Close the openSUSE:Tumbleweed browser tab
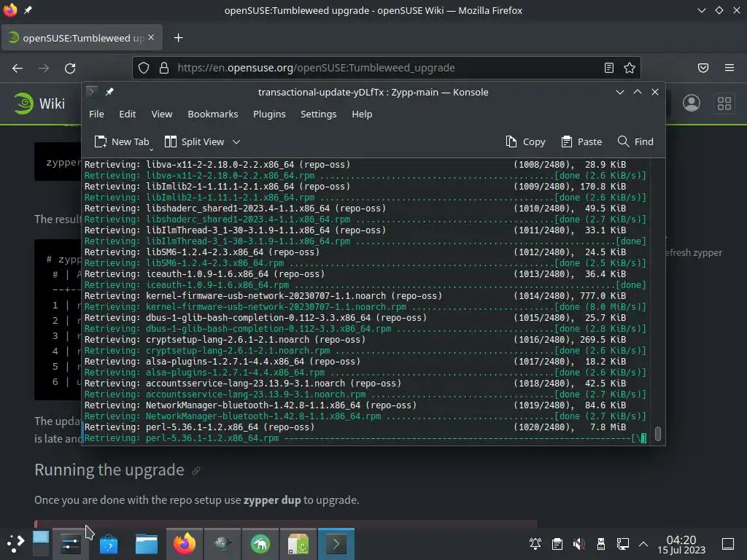The height and width of the screenshot is (560, 747). (x=151, y=37)
